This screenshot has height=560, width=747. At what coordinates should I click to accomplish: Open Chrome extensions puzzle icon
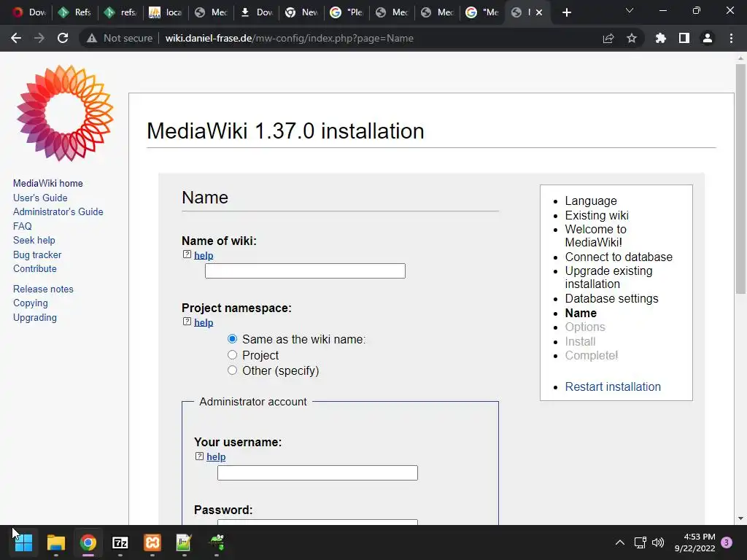[x=661, y=38]
